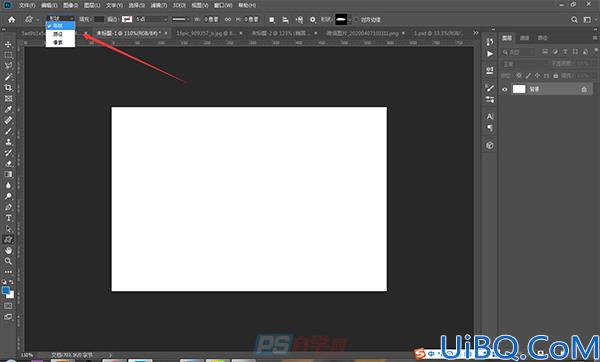Open the gear shape settings icon
The height and width of the screenshot is (362, 600).
tap(313, 20)
